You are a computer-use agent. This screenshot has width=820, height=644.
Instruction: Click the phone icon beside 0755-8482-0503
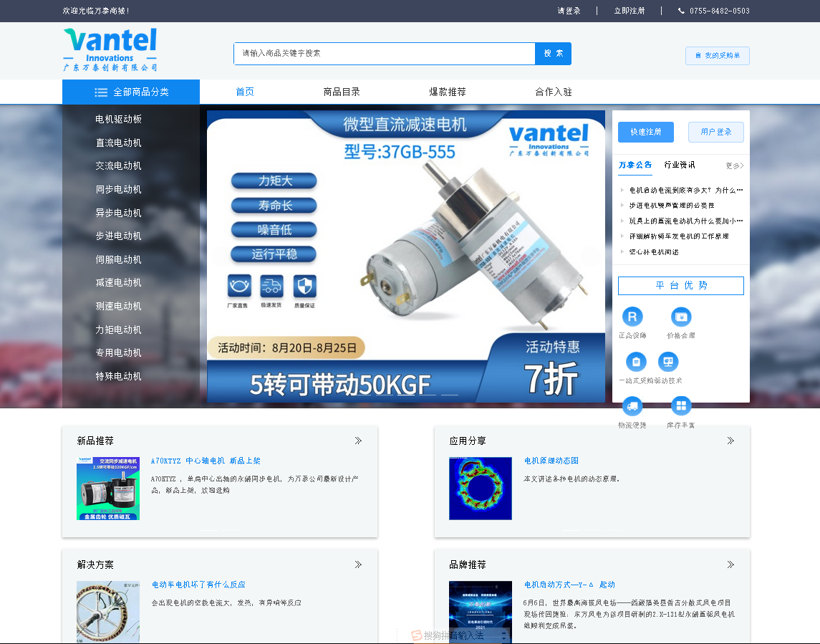point(681,11)
